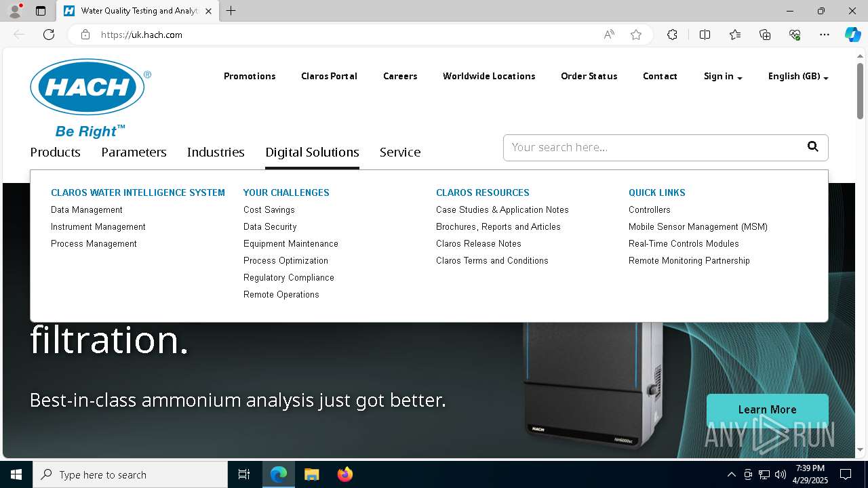Open the tab actions menu icon
Viewport: 868px width, 488px height.
coord(41,11)
